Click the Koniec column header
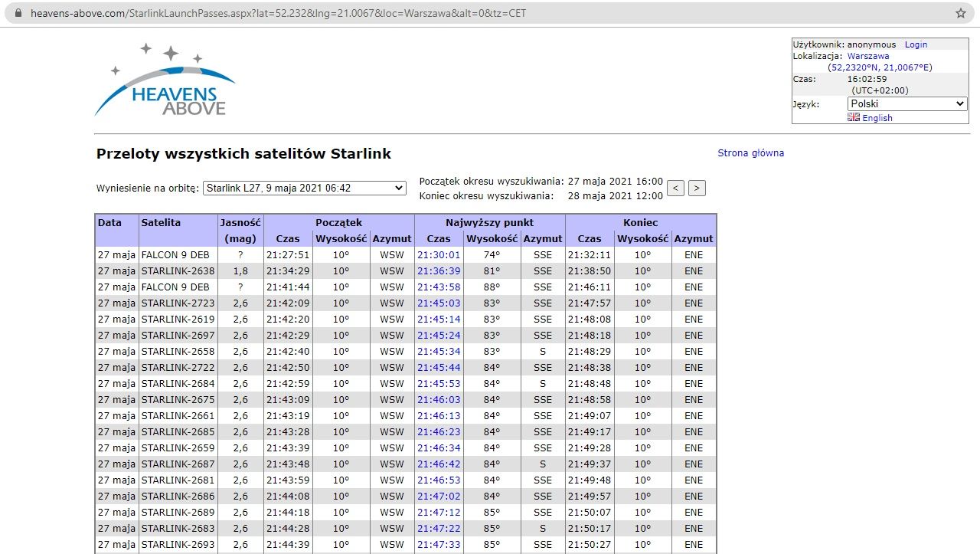 (x=641, y=223)
